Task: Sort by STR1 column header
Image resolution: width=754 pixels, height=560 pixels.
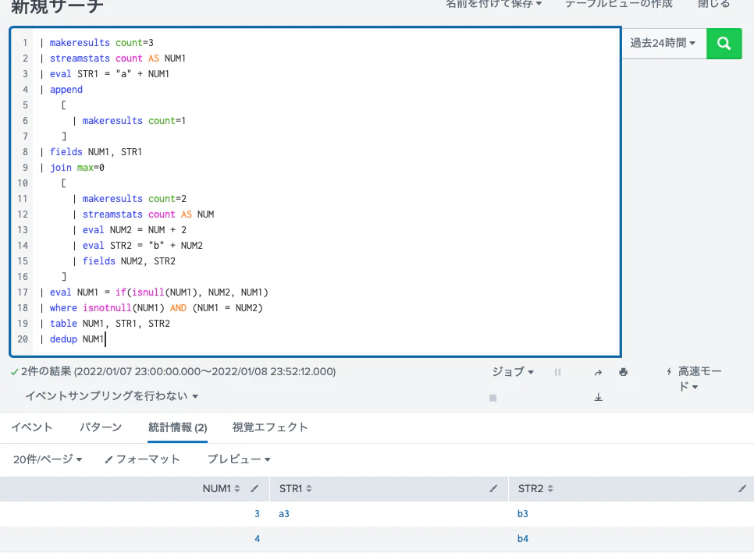Action: tap(295, 489)
